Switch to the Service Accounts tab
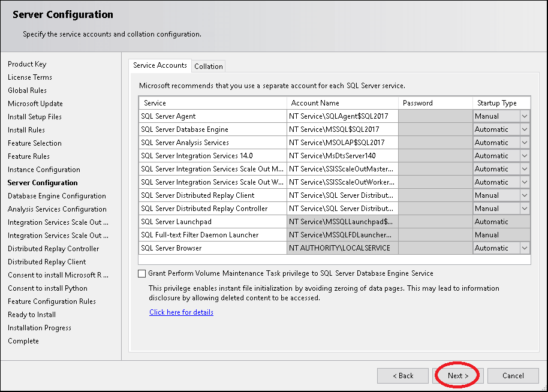 click(x=159, y=65)
